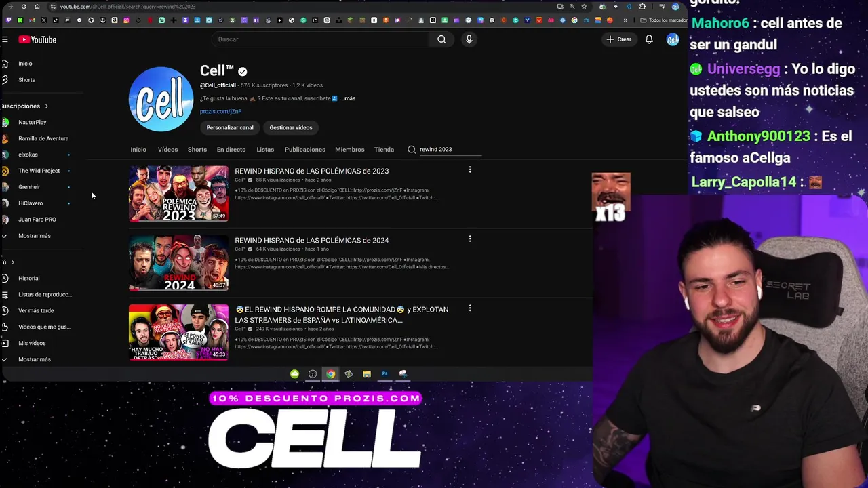Open REWIND HISPANO POLÉMICAS de 2024 title

(312, 240)
